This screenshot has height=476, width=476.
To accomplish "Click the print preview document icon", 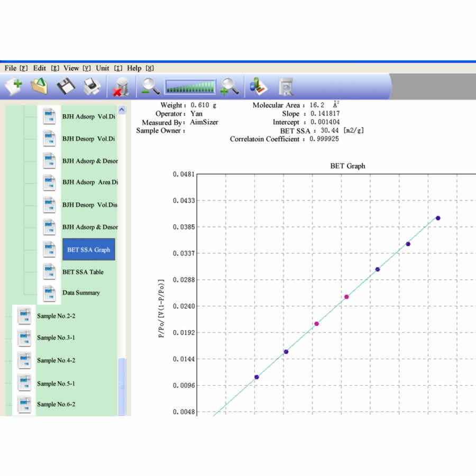I will [x=286, y=87].
